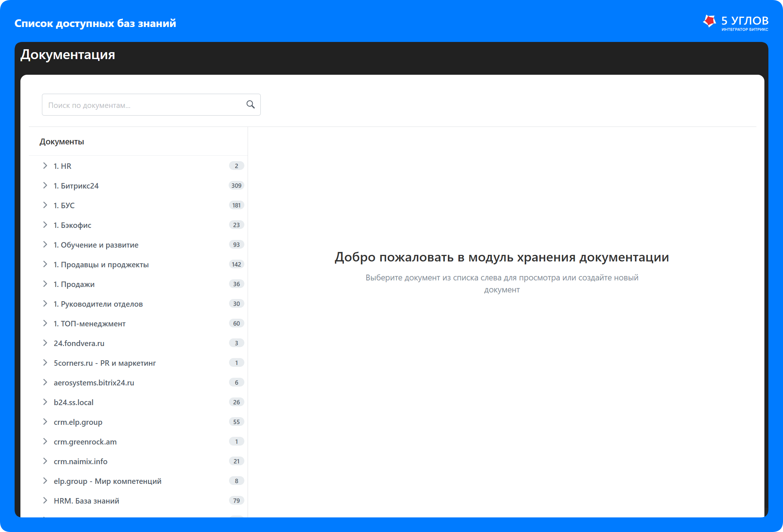
Task: Expand the elp.group - Мир компетенций chevron
Action: [45, 481]
